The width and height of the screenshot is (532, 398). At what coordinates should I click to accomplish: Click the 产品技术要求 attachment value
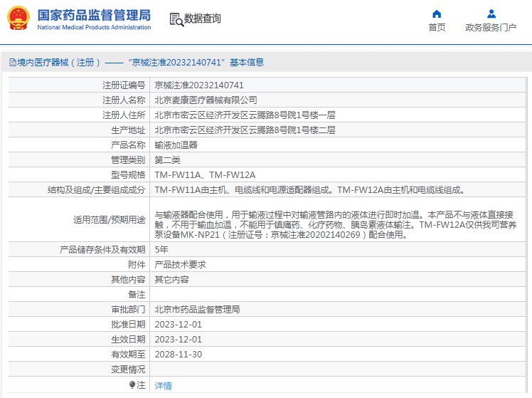pos(180,265)
